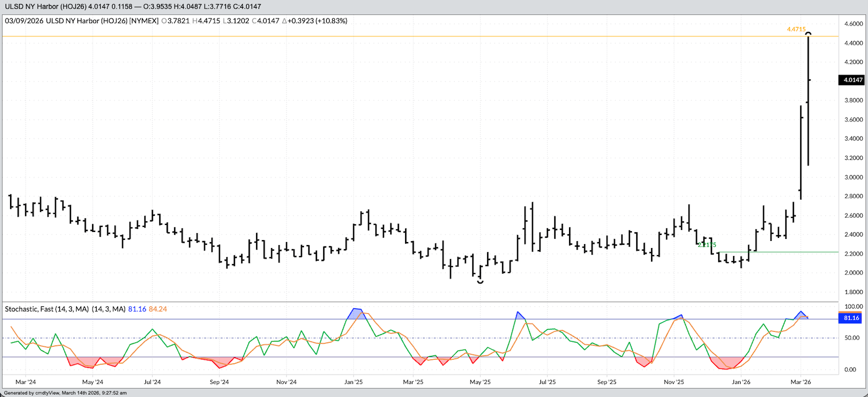Select the yellow horizontal resistance line

[400, 36]
